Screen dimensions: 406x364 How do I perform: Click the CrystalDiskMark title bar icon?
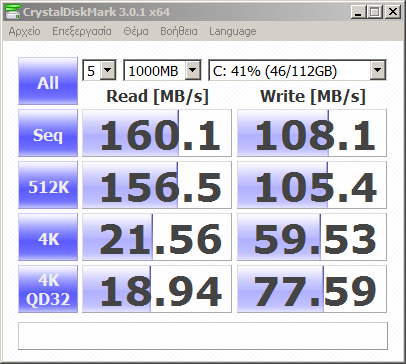click(13, 12)
